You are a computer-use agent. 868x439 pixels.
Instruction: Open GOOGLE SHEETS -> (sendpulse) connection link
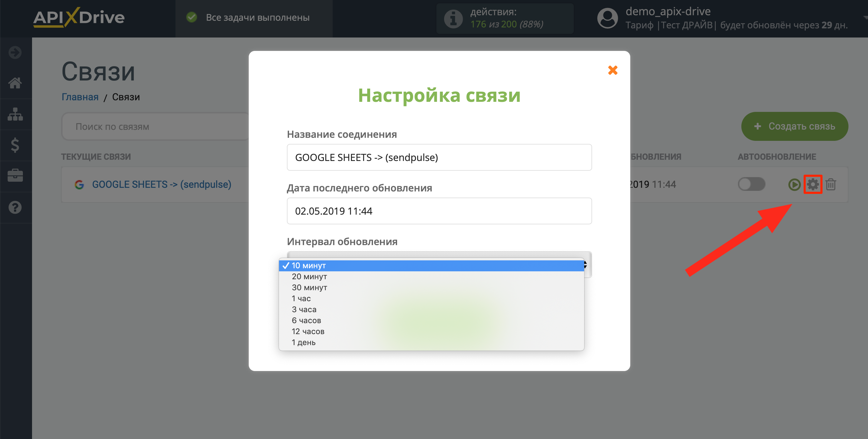[x=162, y=184]
